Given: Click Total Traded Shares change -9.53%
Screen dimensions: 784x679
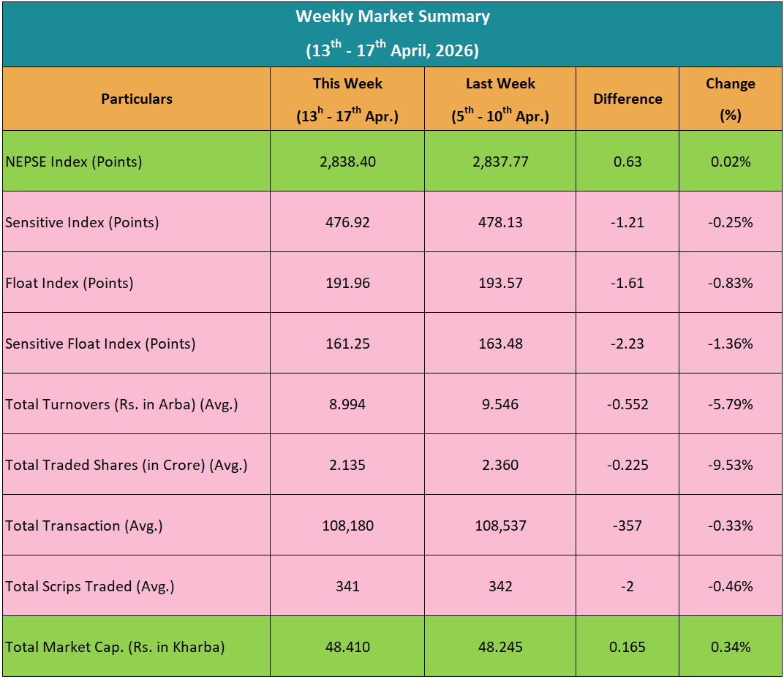Looking at the screenshot, I should [x=730, y=465].
